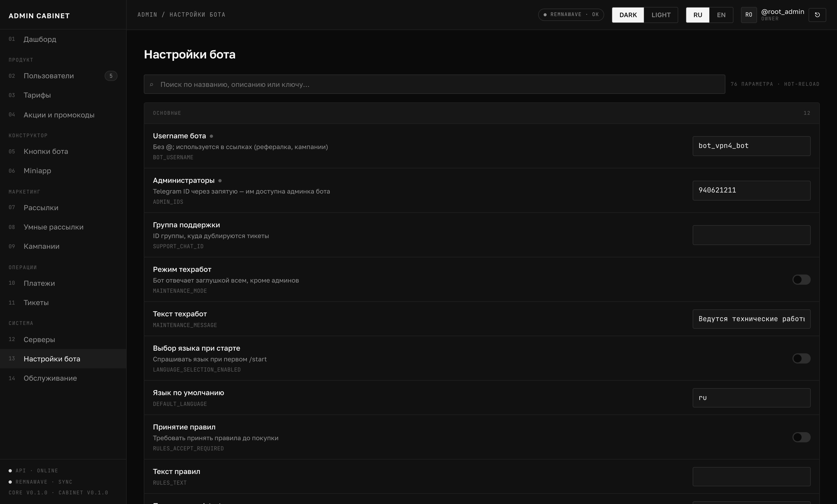Open Кнопки бота constructor
837x504 pixels.
[63, 151]
